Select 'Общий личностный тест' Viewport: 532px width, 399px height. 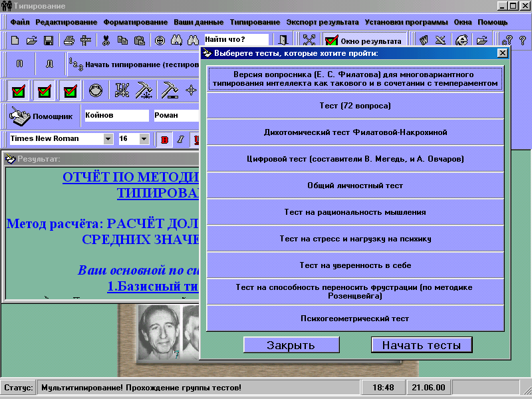355,186
